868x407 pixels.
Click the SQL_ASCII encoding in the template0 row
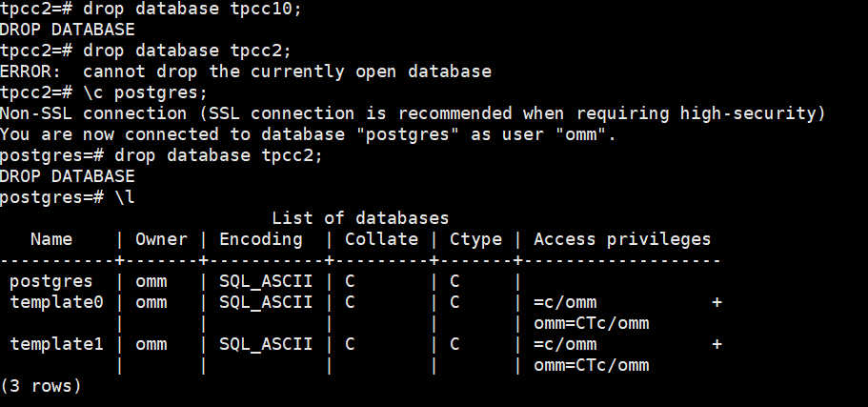click(266, 302)
